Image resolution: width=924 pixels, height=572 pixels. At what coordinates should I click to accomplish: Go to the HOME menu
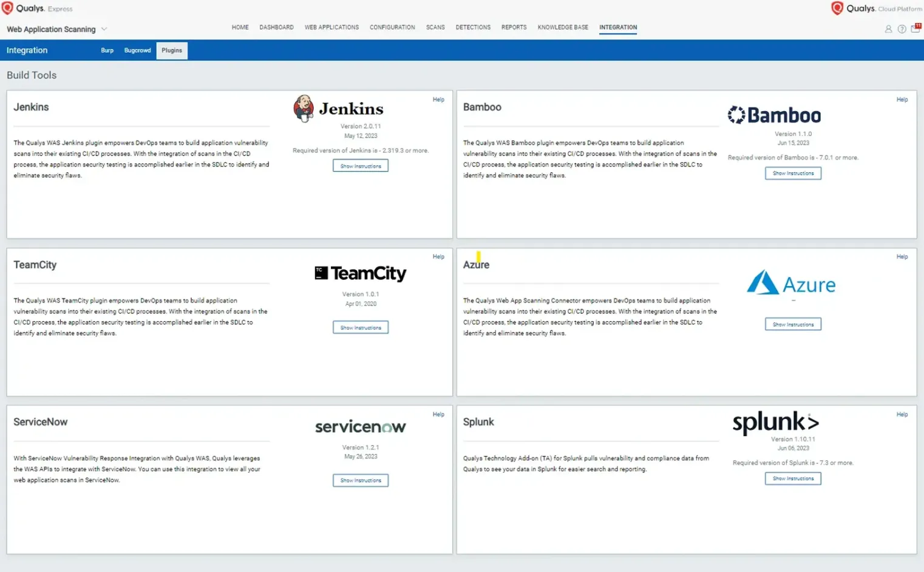tap(240, 27)
